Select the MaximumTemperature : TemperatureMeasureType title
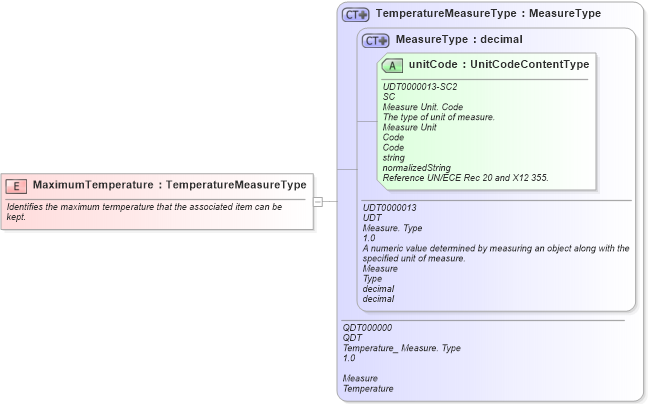Viewport: 648px width, 404px height. [x=169, y=185]
